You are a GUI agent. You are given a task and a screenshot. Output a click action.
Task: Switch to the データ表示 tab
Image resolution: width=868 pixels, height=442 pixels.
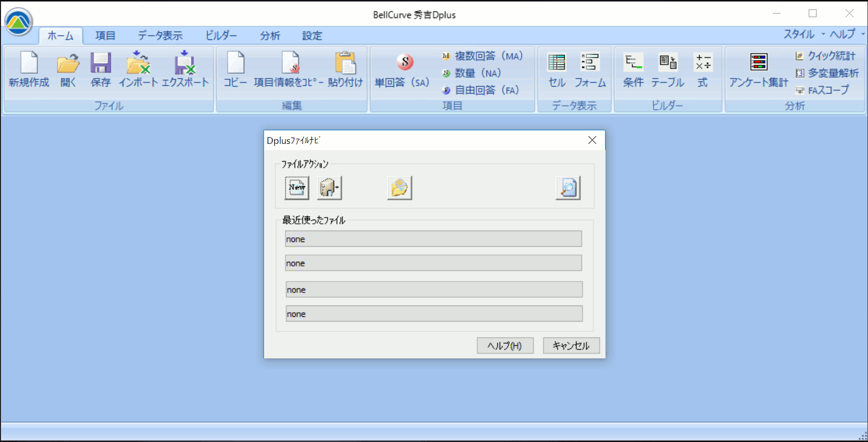pyautogui.click(x=160, y=36)
